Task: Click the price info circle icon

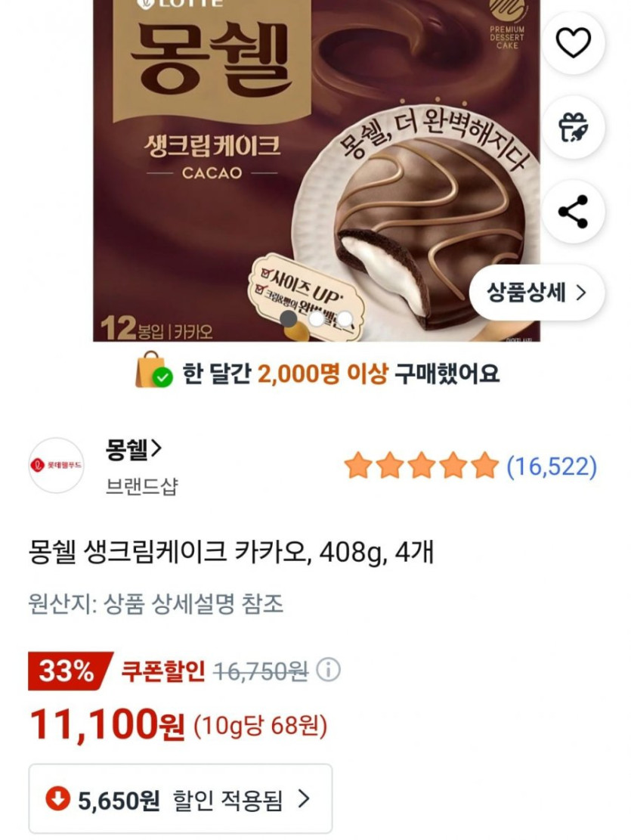Action: 329,670
